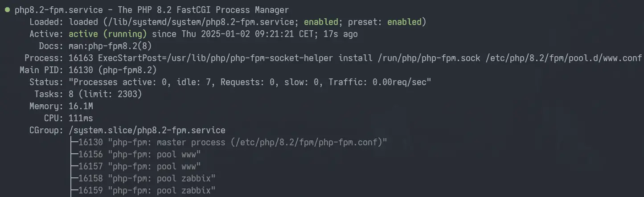Click the Memory value 16.1M
This screenshot has width=644, height=197.
tap(81, 106)
